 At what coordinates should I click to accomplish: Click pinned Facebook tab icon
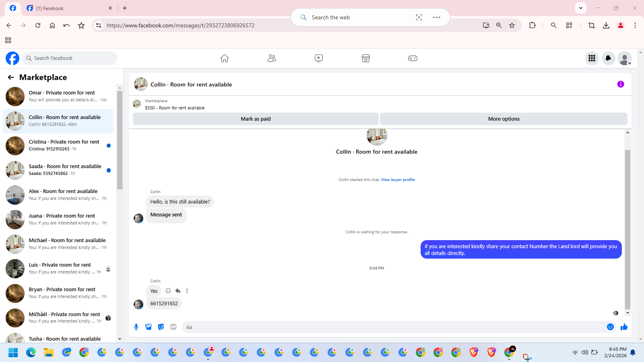coord(13,8)
